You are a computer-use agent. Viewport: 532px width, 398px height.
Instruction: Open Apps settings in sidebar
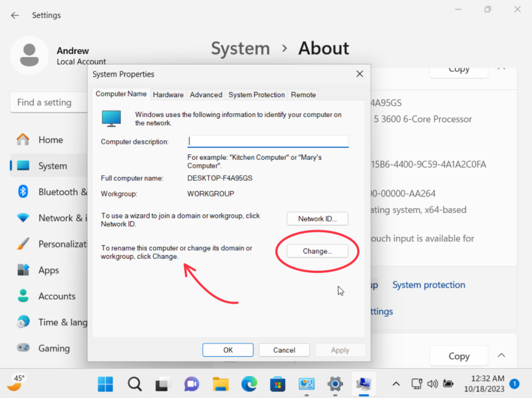[49, 270]
